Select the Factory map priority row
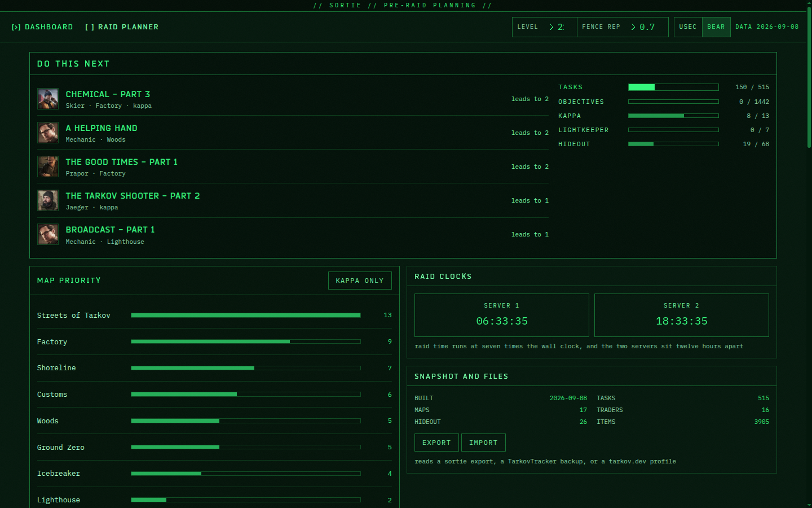The width and height of the screenshot is (812, 508). click(214, 341)
